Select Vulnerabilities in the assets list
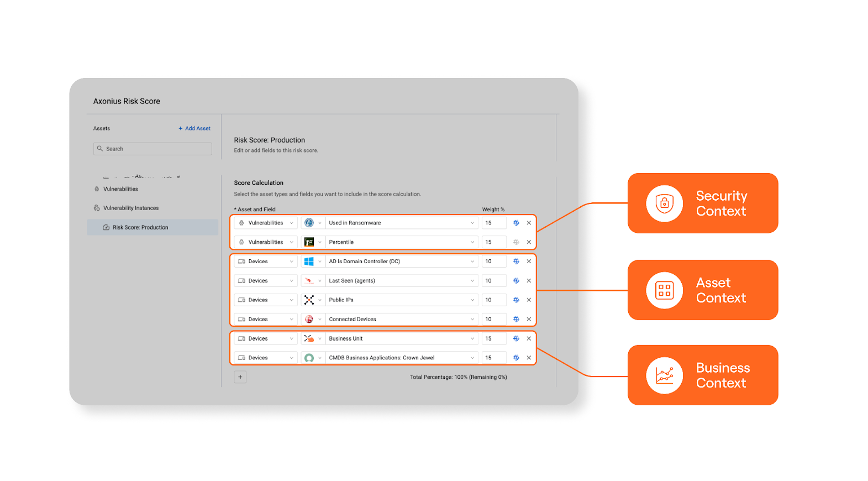Viewport: 868px width, 481px height. pos(120,189)
